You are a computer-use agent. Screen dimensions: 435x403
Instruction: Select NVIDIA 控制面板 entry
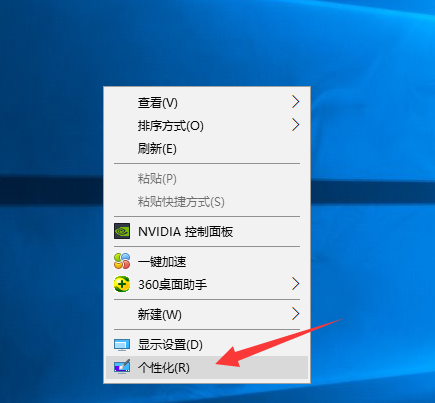click(x=207, y=231)
